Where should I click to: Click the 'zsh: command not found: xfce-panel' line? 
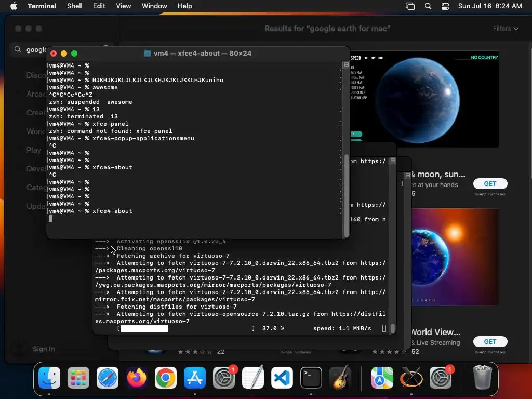click(x=110, y=131)
